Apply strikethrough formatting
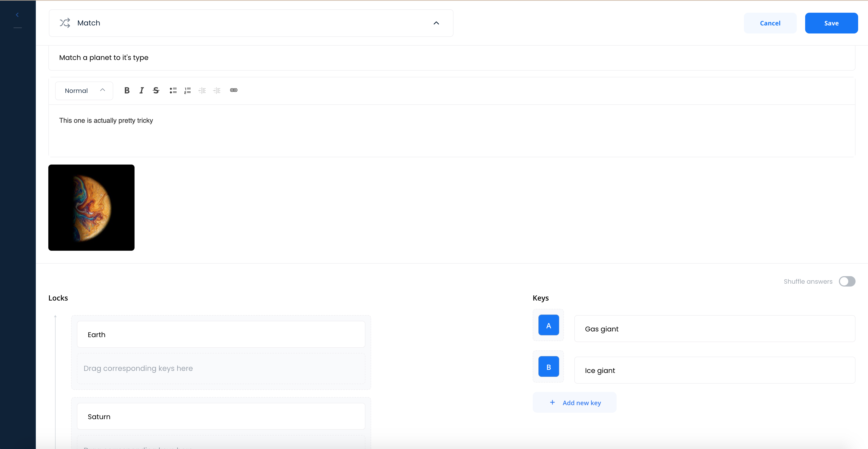The width and height of the screenshot is (868, 449). point(156,90)
